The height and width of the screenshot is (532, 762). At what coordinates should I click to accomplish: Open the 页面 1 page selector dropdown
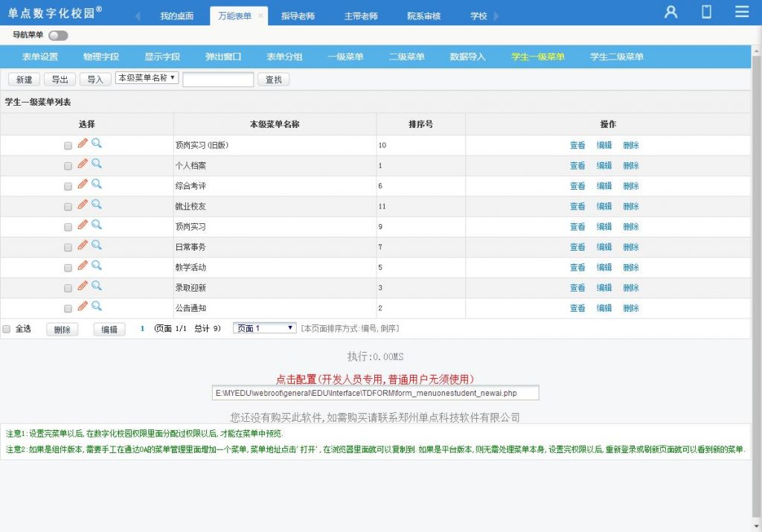264,328
